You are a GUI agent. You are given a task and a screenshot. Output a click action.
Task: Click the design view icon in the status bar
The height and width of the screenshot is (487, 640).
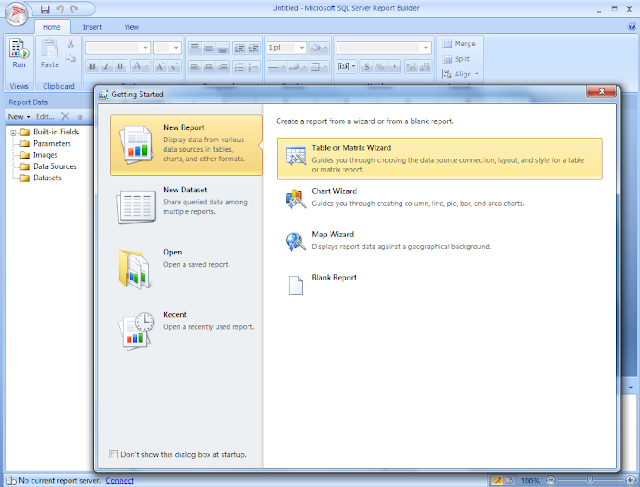[x=497, y=480]
